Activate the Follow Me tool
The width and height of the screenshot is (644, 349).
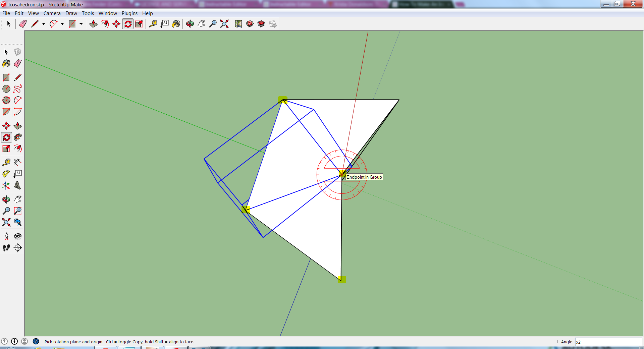click(x=18, y=137)
